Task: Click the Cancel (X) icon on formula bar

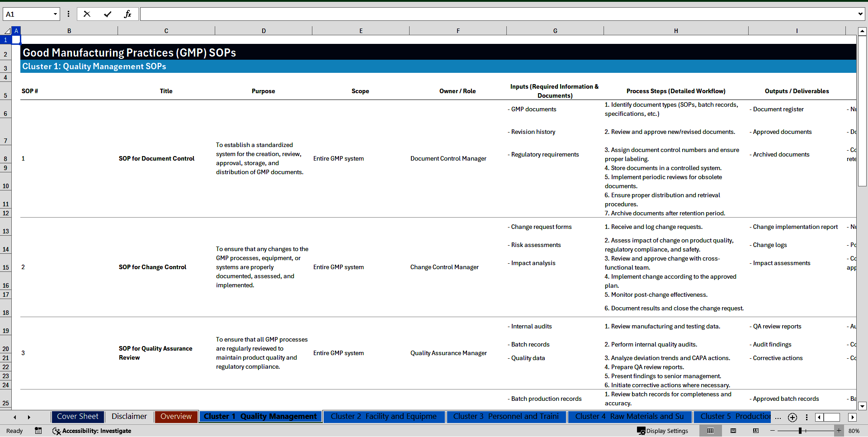Action: click(x=87, y=14)
